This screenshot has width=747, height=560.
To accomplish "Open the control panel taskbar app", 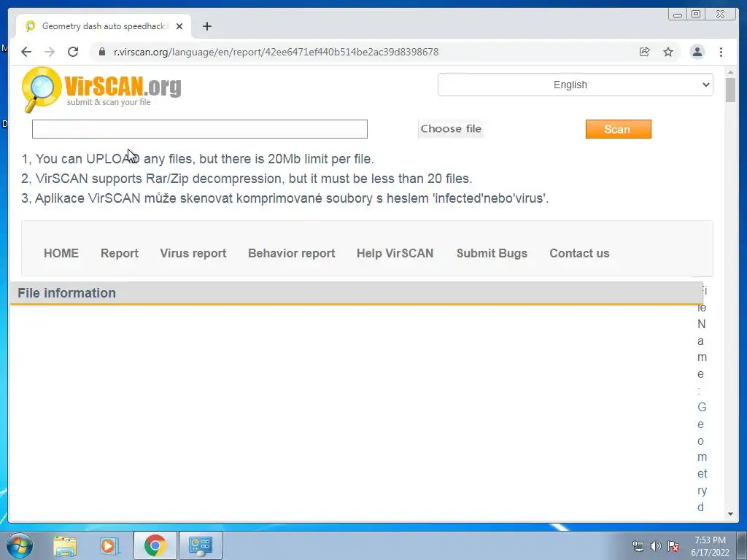I will (x=200, y=545).
